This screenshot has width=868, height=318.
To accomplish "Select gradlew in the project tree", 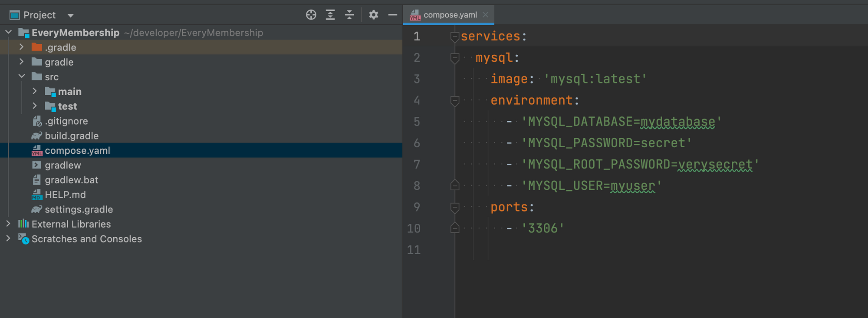I will pyautogui.click(x=63, y=165).
